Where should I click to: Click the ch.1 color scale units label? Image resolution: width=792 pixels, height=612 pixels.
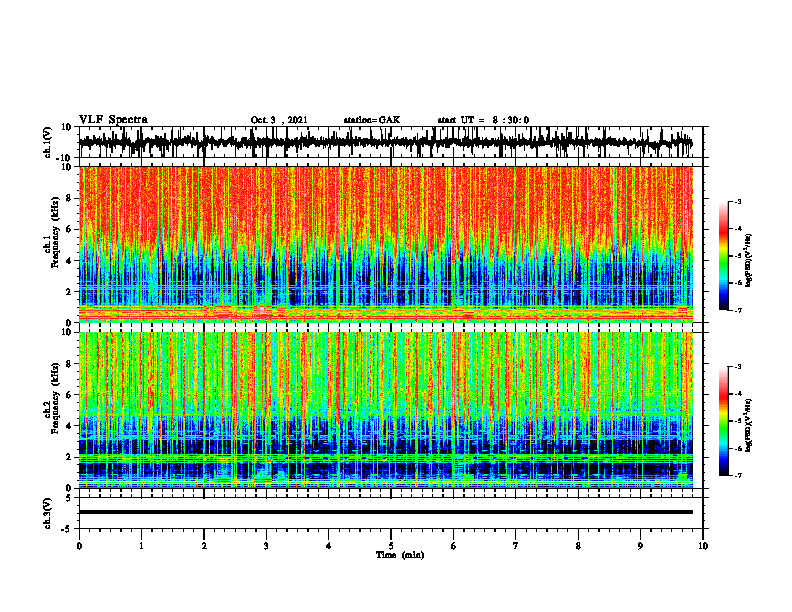(749, 261)
